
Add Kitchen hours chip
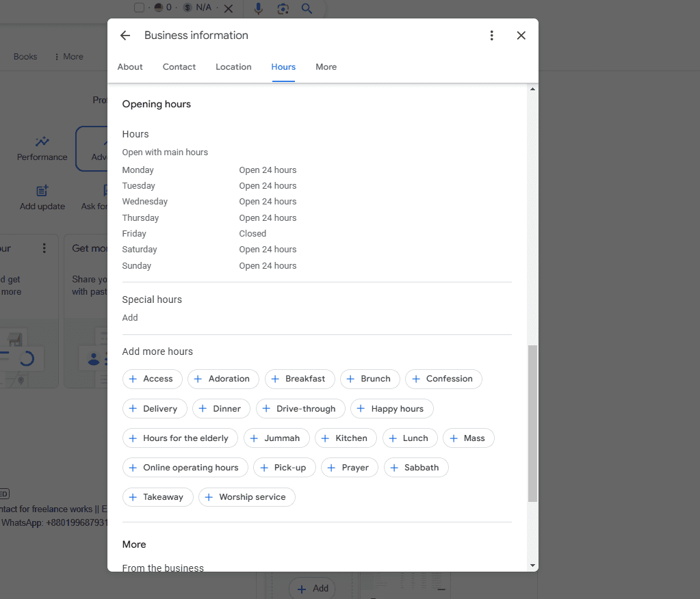coord(346,438)
